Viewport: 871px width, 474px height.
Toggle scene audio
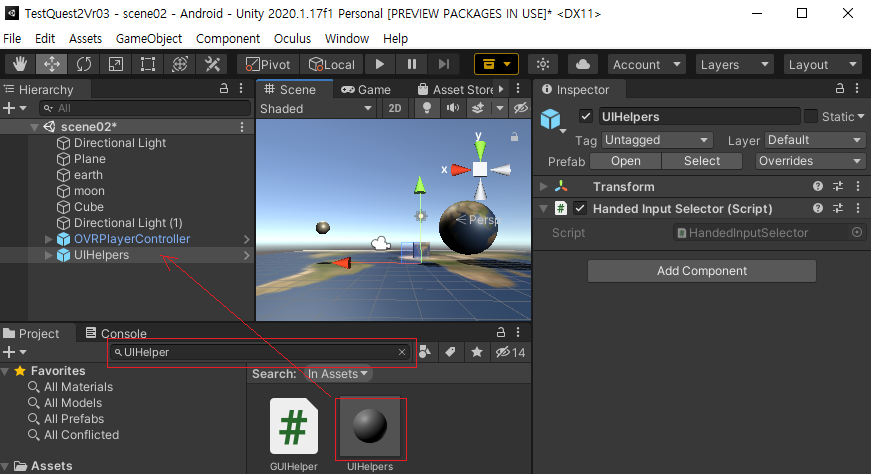pos(453,108)
